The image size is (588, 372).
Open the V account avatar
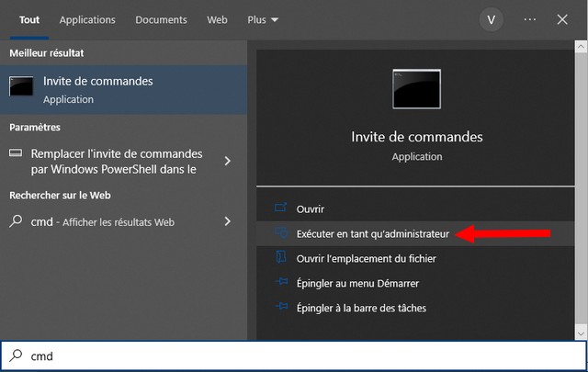pyautogui.click(x=492, y=19)
